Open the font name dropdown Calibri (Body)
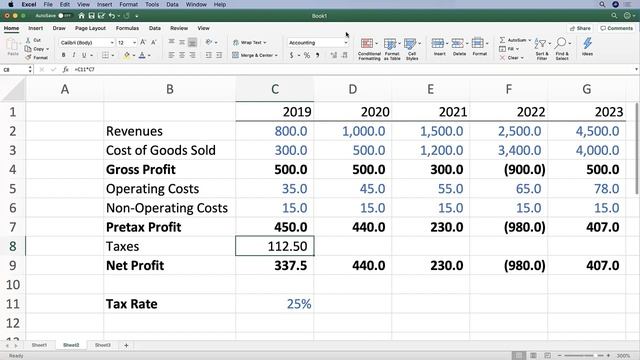 (111, 42)
